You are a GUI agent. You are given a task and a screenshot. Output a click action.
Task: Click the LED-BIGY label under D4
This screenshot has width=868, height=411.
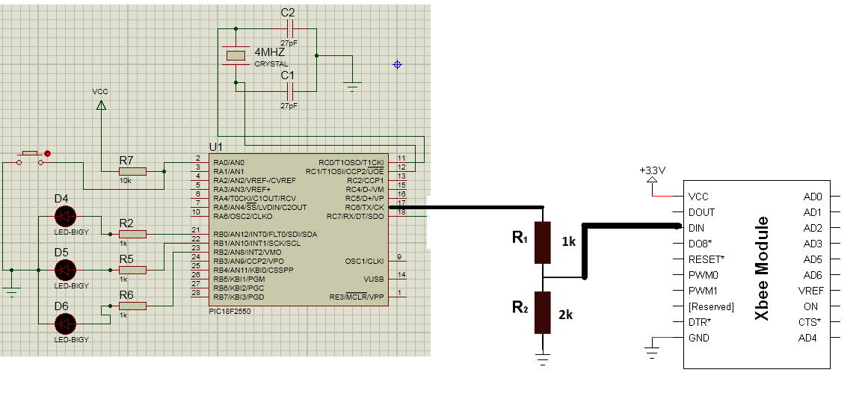click(x=71, y=232)
